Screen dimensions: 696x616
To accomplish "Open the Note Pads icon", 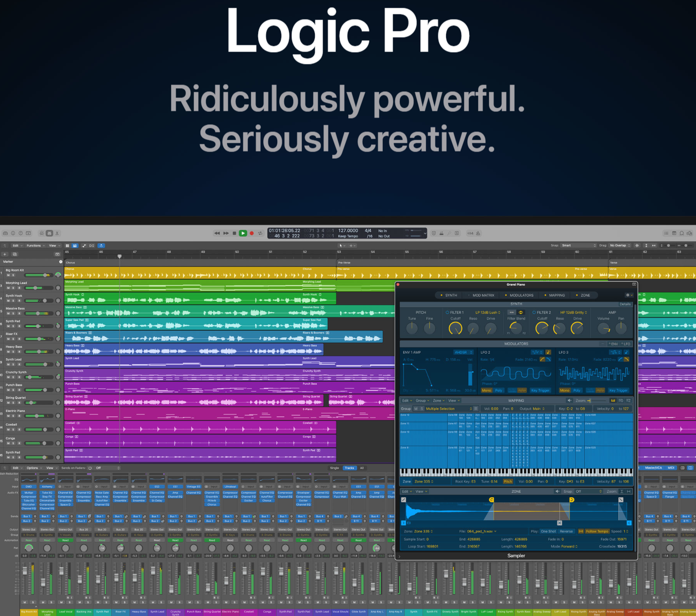I will pyautogui.click(x=674, y=234).
